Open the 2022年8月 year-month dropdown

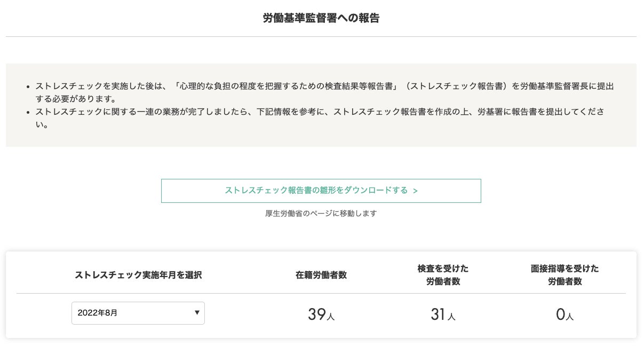pyautogui.click(x=138, y=313)
